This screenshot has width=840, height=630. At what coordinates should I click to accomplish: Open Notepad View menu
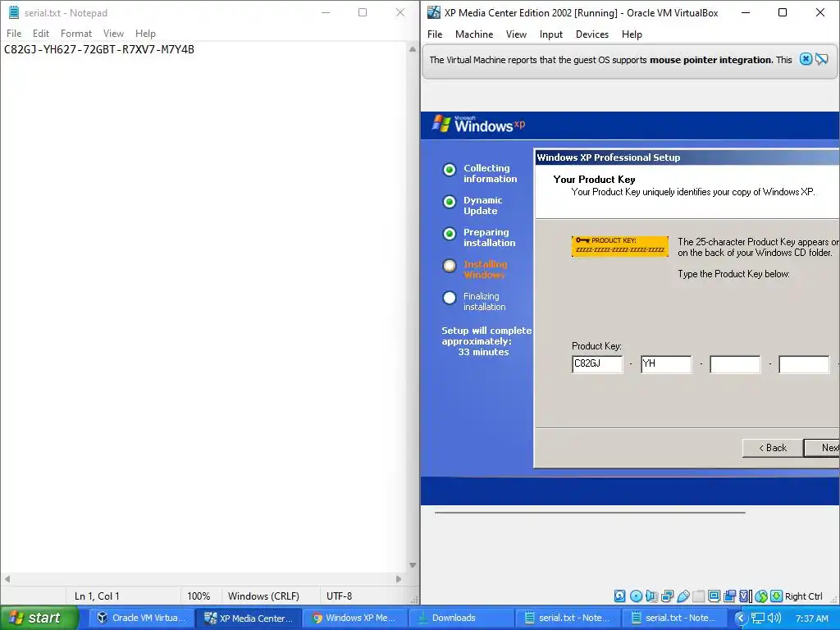pos(113,33)
